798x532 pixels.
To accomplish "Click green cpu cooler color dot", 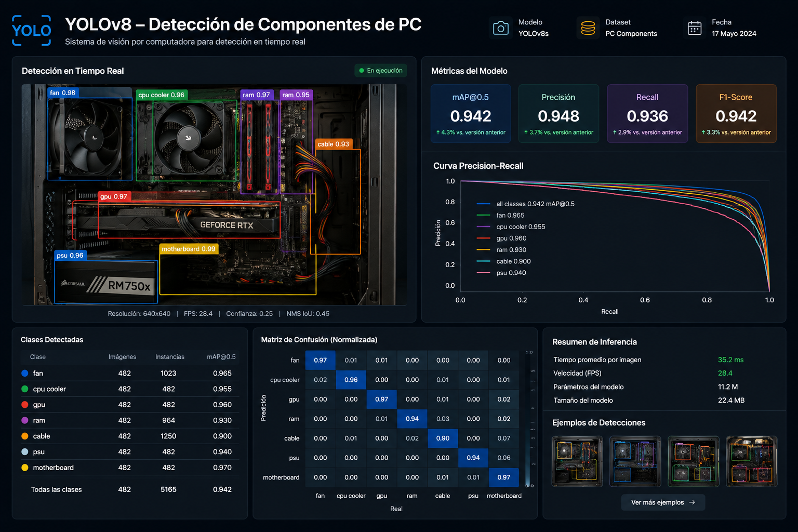I will pos(25,389).
